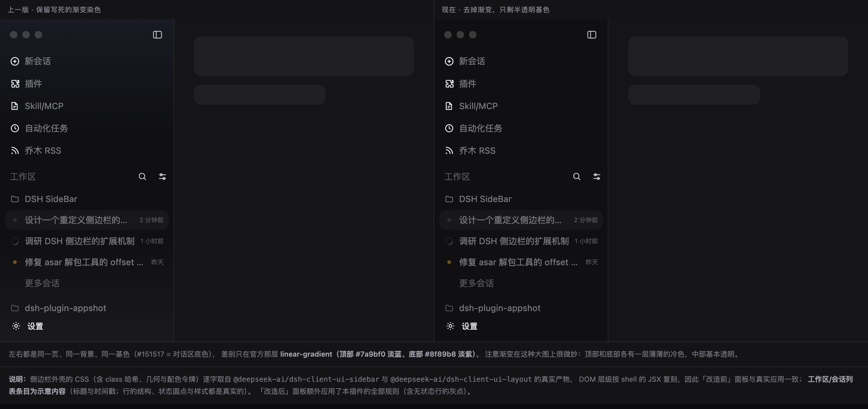Search the 工作区 in left panel
Image resolution: width=868 pixels, height=409 pixels.
coord(143,177)
